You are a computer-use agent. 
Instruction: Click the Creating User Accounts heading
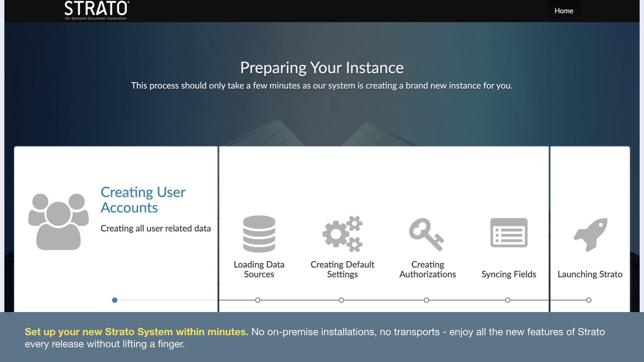click(x=143, y=200)
